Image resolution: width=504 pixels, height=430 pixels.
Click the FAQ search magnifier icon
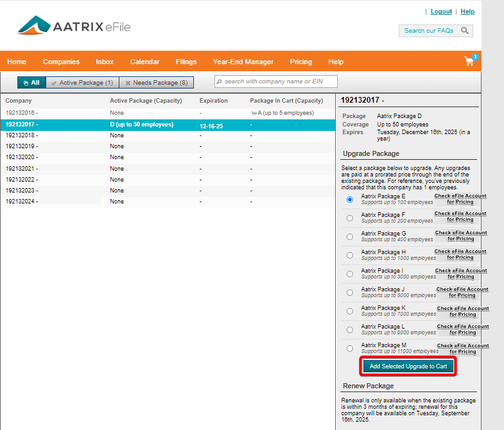click(464, 31)
